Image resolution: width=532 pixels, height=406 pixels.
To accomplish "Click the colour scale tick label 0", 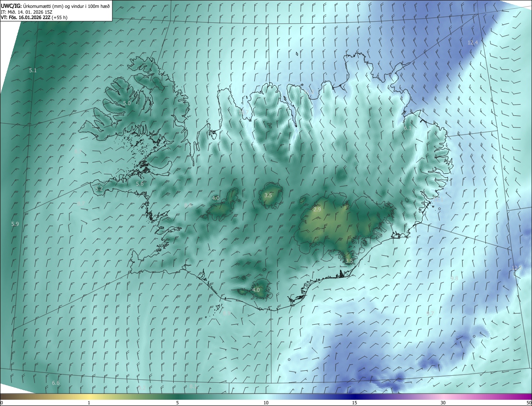I will pos(1,403).
